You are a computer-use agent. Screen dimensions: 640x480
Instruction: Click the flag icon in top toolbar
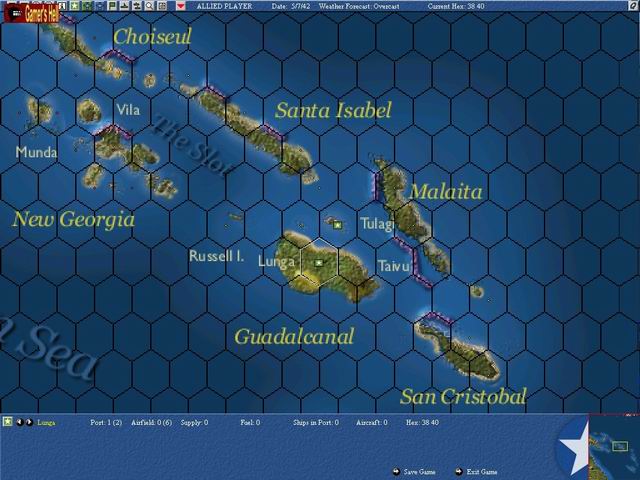[112, 6]
